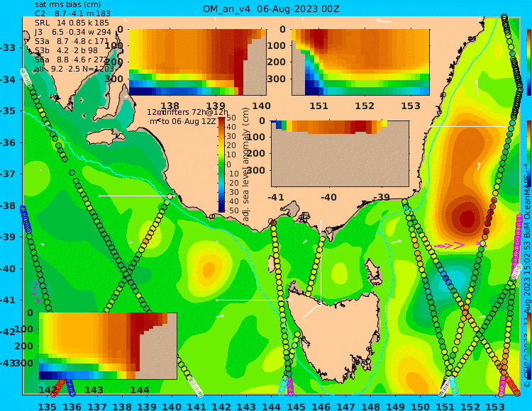
Task: Open the depth section inset spanning 142 to 144
Action: coord(108,346)
